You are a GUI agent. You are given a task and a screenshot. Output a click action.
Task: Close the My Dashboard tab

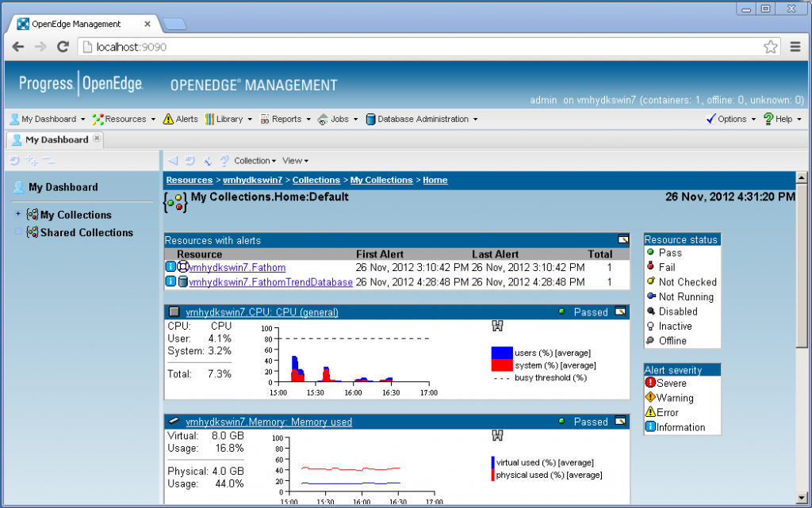[97, 139]
